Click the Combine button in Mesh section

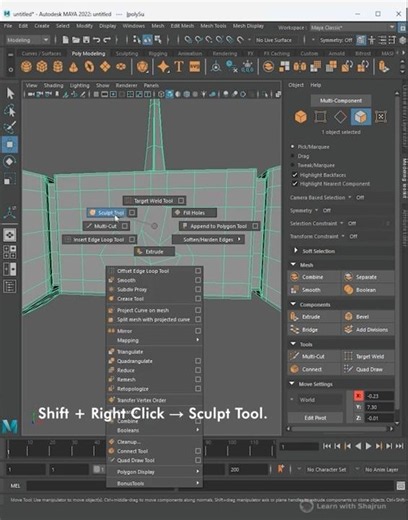[x=314, y=277]
